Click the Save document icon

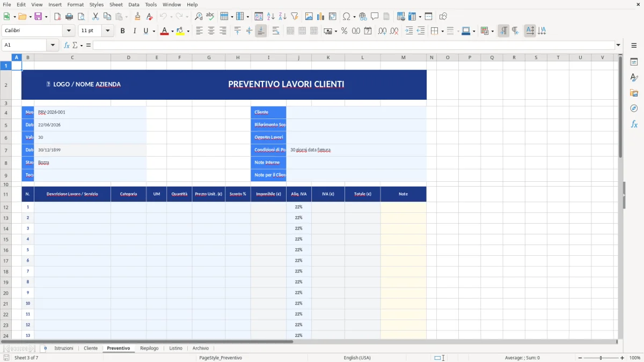coord(38,17)
